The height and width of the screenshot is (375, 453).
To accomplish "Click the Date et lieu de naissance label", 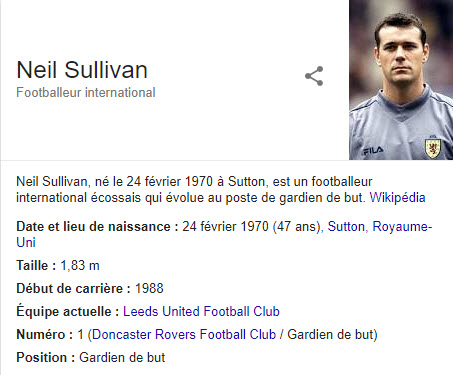I will coord(97,227).
